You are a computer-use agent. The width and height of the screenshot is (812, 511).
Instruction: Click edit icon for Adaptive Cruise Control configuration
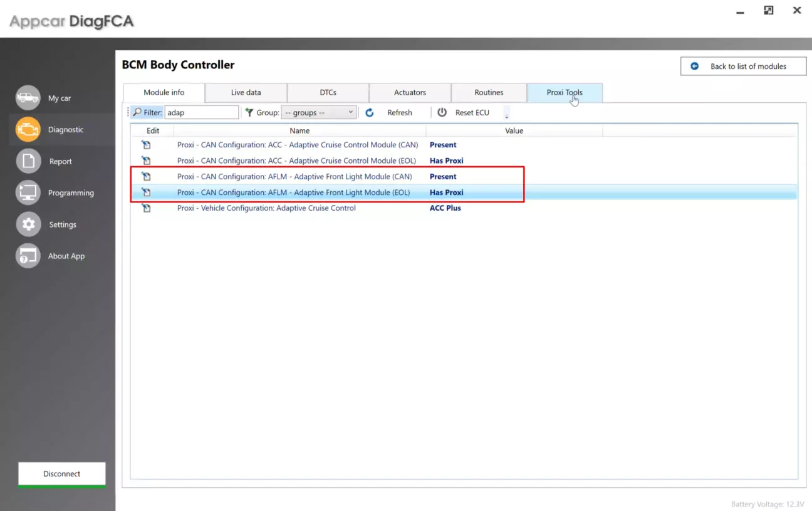click(x=146, y=208)
